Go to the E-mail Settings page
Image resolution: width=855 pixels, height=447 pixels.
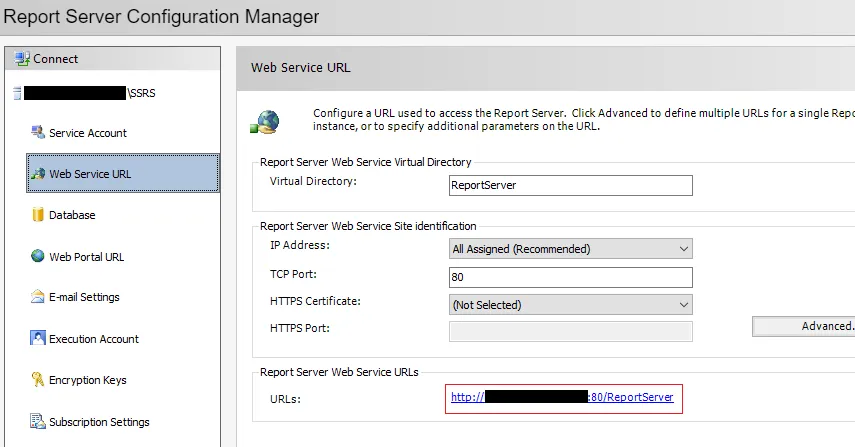tap(84, 297)
